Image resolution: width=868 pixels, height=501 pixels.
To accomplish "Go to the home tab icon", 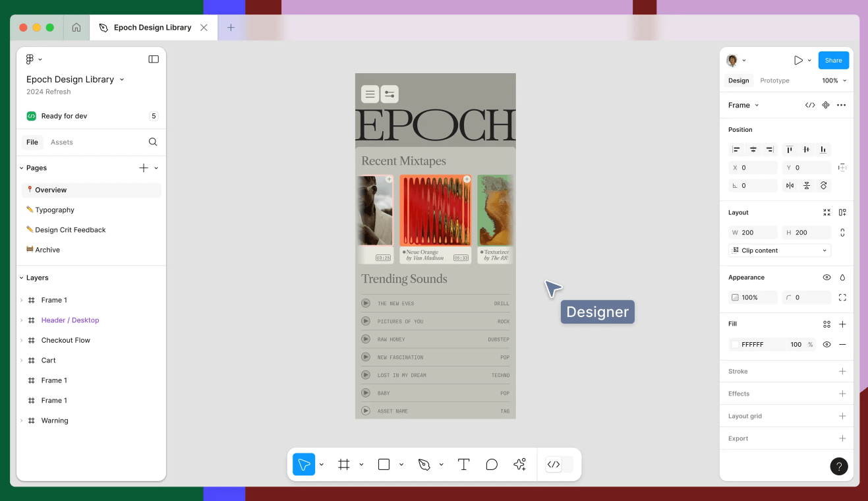I will [76, 28].
